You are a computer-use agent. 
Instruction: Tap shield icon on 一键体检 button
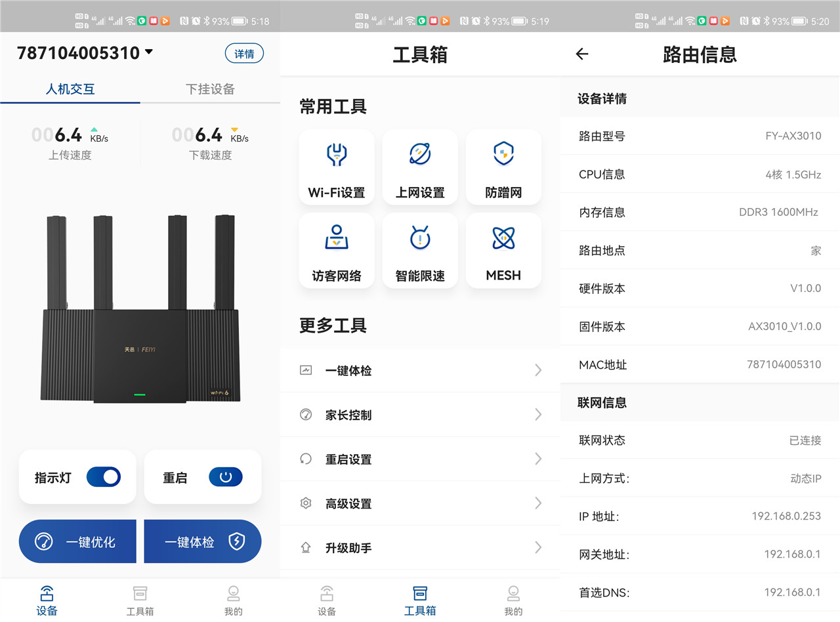click(x=236, y=542)
